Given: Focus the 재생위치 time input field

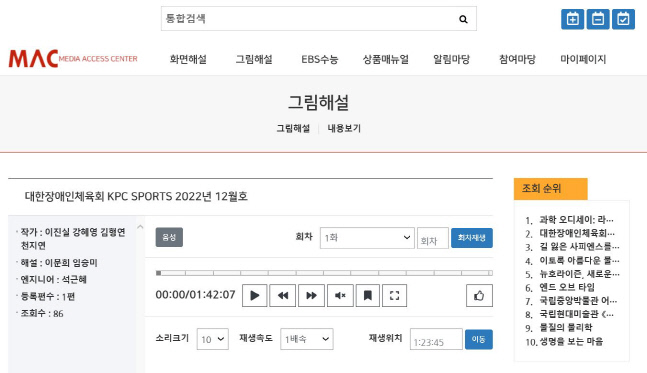Looking at the screenshot, I should pos(436,339).
